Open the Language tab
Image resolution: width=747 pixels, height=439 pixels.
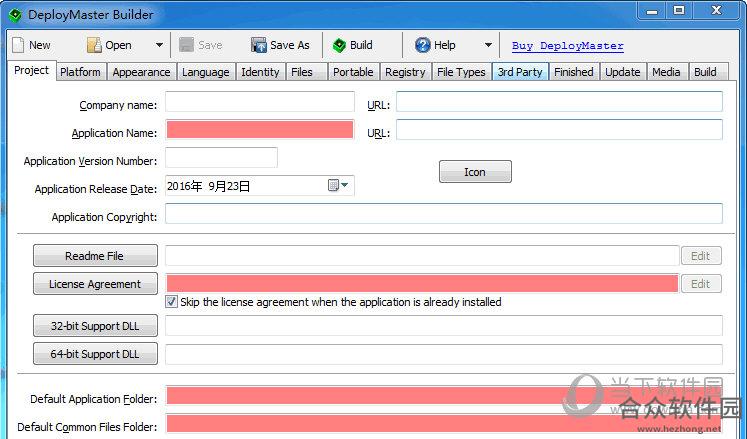[x=205, y=72]
